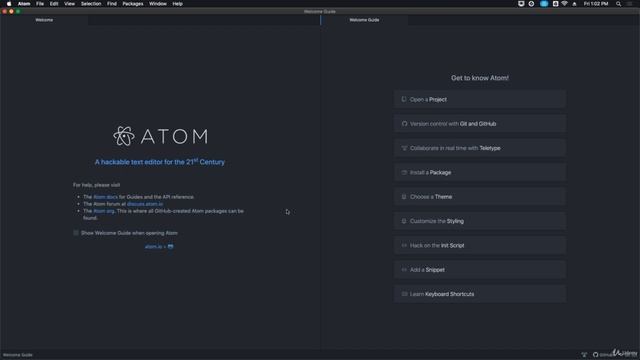Expand the Learn Keyboard Shortcuts section

pyautogui.click(x=480, y=294)
